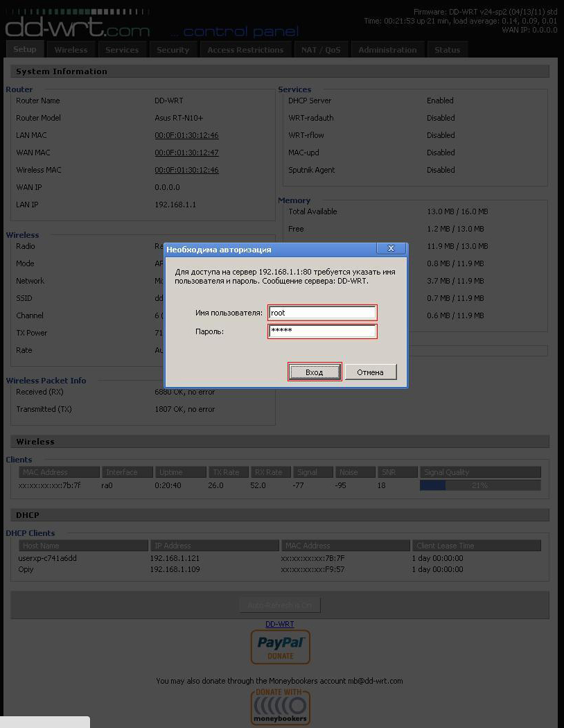
Task: Click the MAC Address column header in Clients table
Action: [60, 472]
